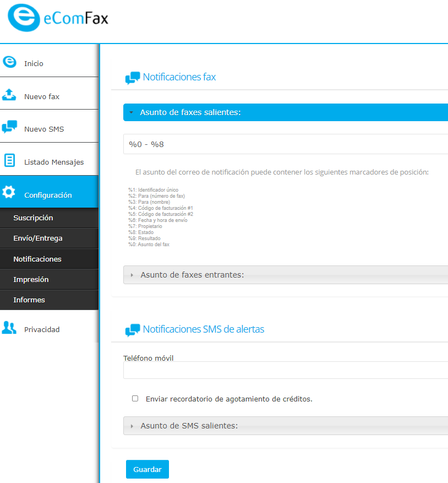Click the 'Teléfono móvil' label
The height and width of the screenshot is (483, 448).
(149, 358)
